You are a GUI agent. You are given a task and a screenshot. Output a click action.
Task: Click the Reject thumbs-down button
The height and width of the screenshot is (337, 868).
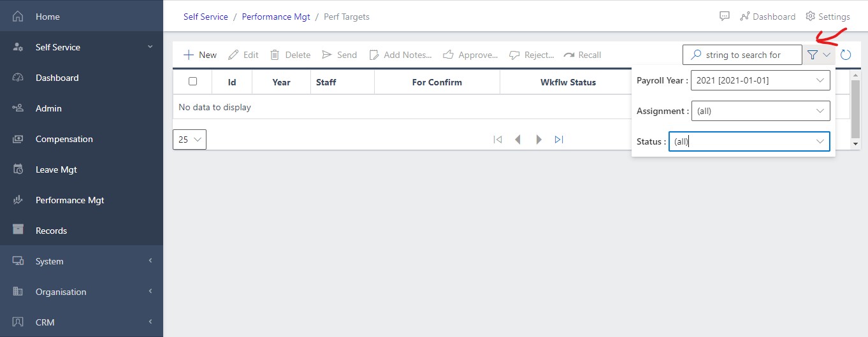click(x=532, y=55)
